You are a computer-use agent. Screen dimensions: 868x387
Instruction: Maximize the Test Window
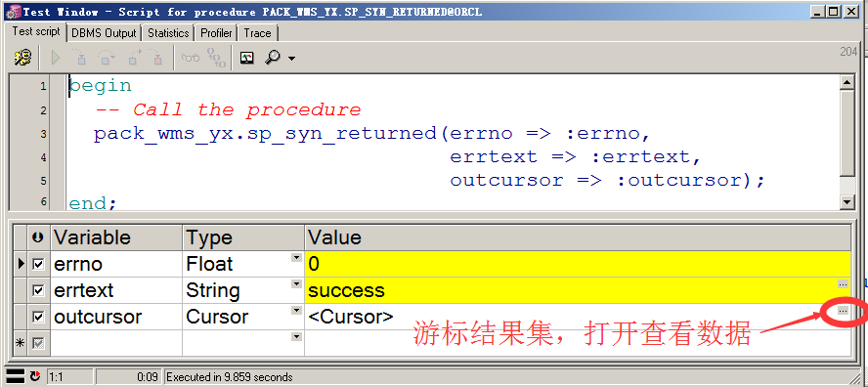pyautogui.click(x=834, y=11)
